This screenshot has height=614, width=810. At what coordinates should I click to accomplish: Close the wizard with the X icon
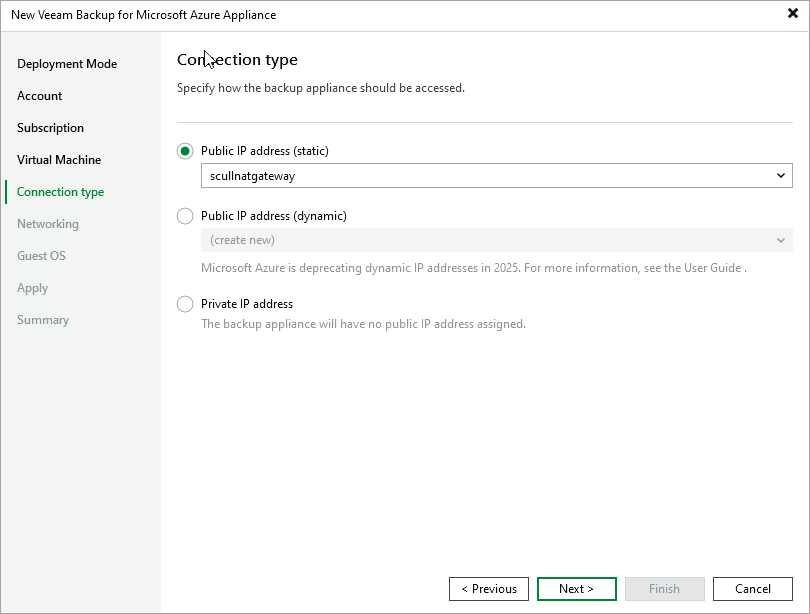pos(792,13)
